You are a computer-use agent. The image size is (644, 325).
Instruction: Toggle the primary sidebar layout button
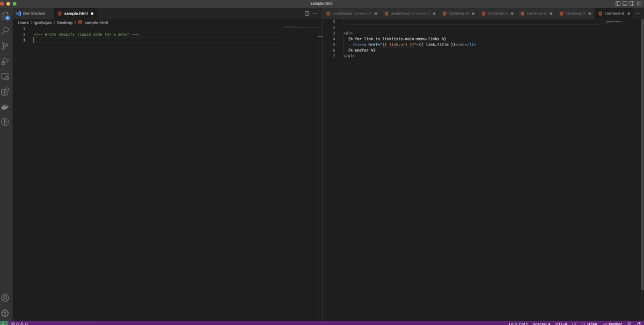[618, 4]
